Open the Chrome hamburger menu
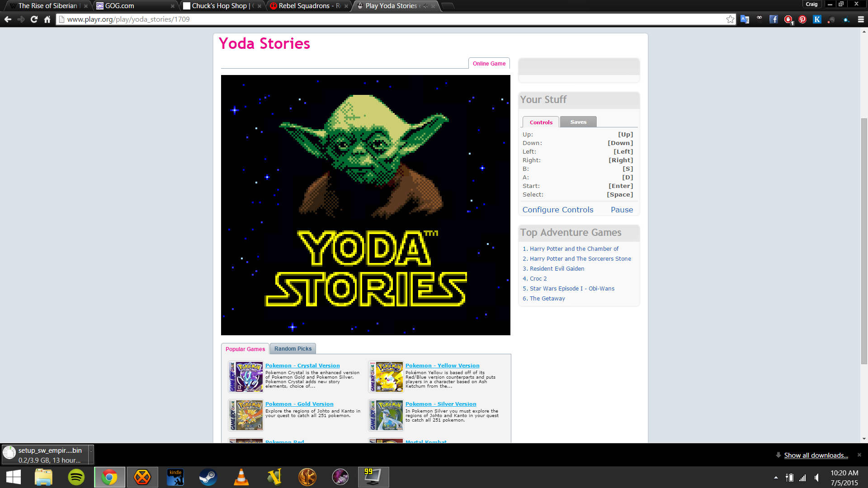The height and width of the screenshot is (488, 868). (861, 19)
